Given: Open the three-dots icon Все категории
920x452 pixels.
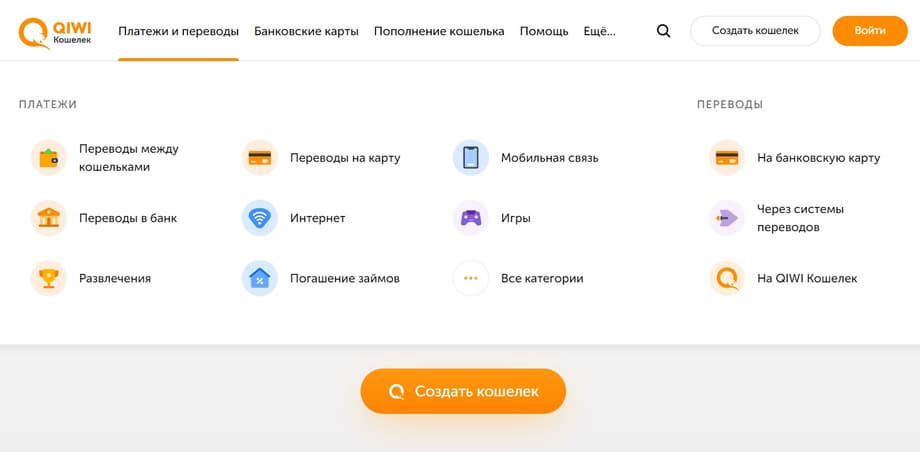Looking at the screenshot, I should tap(471, 278).
